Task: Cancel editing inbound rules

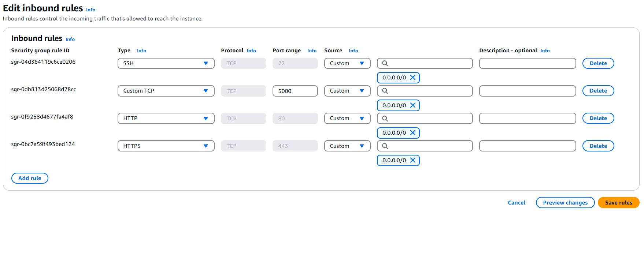Action: [516, 203]
